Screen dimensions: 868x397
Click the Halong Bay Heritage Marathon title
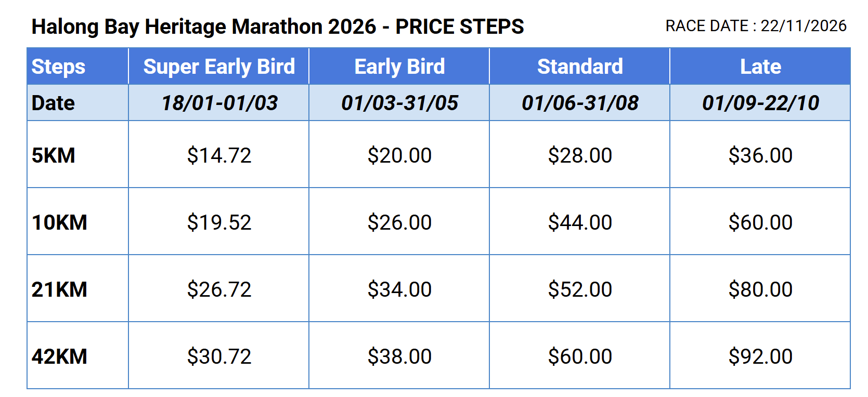pyautogui.click(x=277, y=27)
